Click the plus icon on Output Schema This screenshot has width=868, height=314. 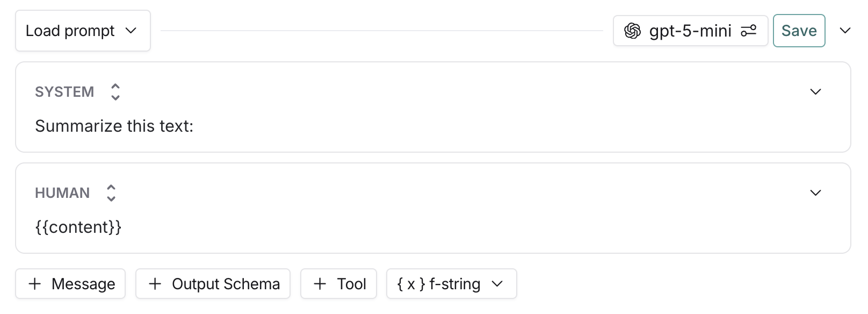[x=155, y=283]
